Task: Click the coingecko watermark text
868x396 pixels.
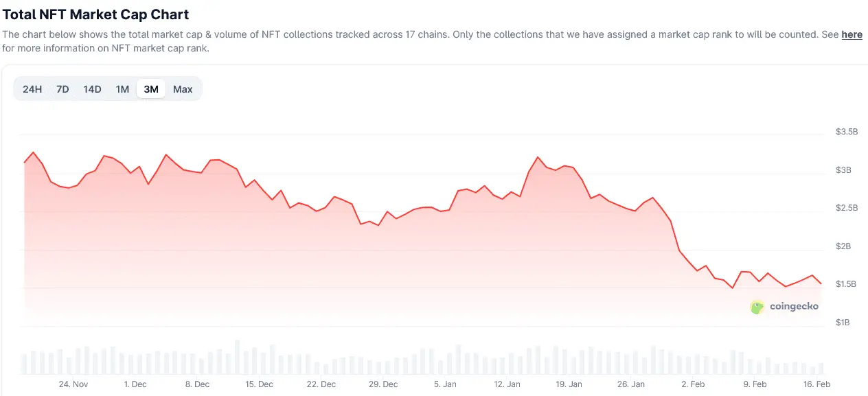Action: tap(794, 307)
